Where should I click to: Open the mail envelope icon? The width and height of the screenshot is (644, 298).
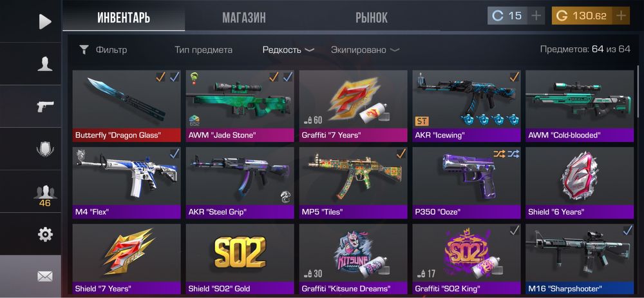pos(45,277)
